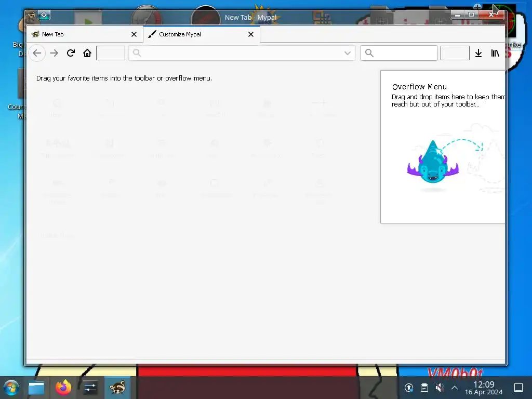Open the clock showing 12:09
This screenshot has width=532, height=399.
(x=484, y=388)
